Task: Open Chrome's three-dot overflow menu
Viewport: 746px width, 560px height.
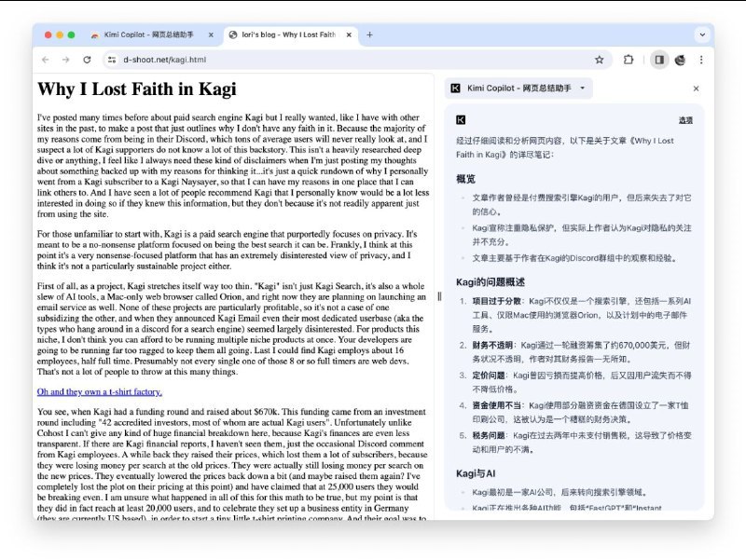Action: (x=702, y=59)
